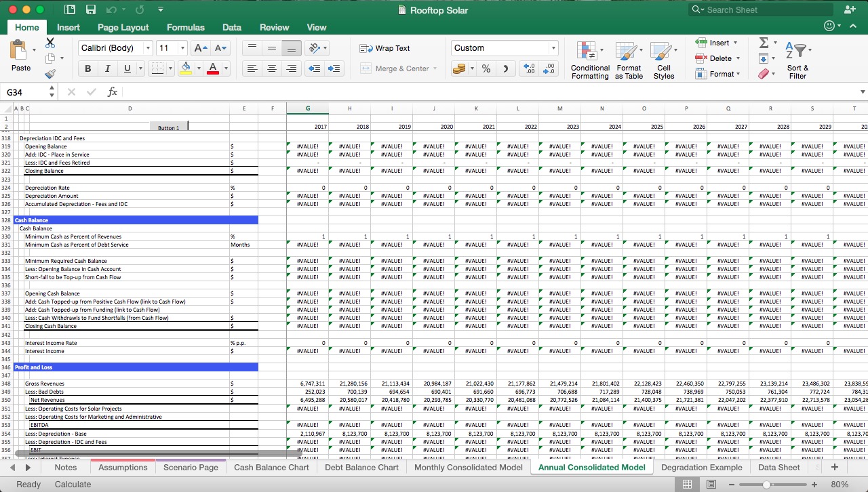The height and width of the screenshot is (492, 868).
Task: Open Sort & Filter options
Action: pyautogui.click(x=797, y=60)
